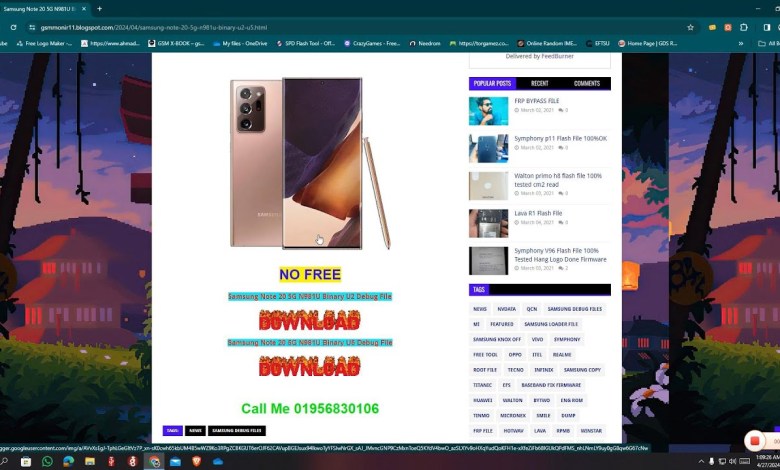
Task: Open the browser Extensions puzzle icon
Action: pos(744,27)
